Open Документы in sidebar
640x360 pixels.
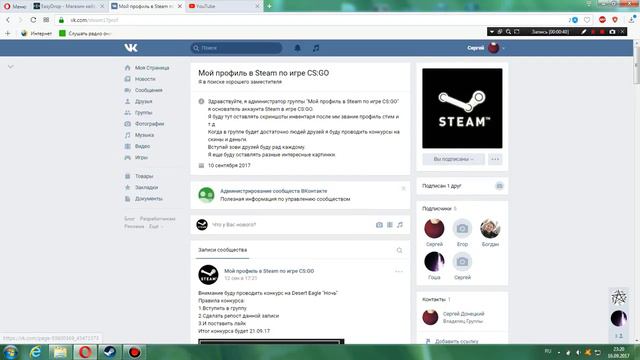[144, 199]
